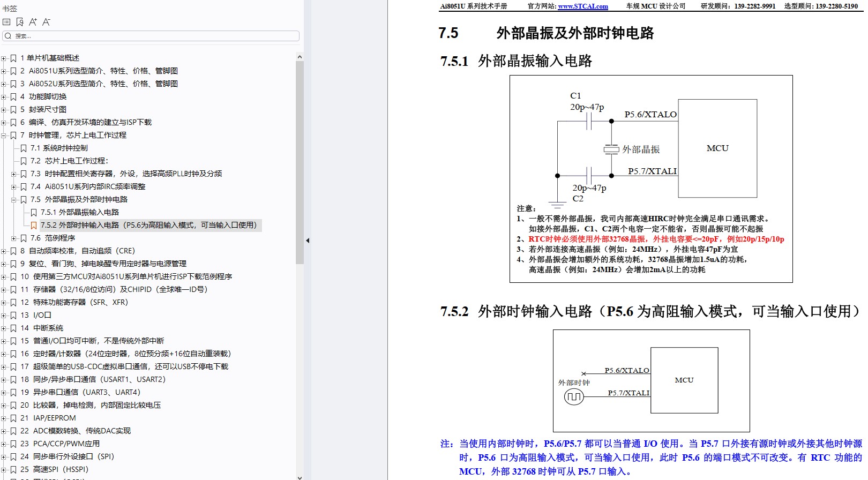Go to bookmark '13 I/O口'
868x480 pixels.
coord(35,315)
